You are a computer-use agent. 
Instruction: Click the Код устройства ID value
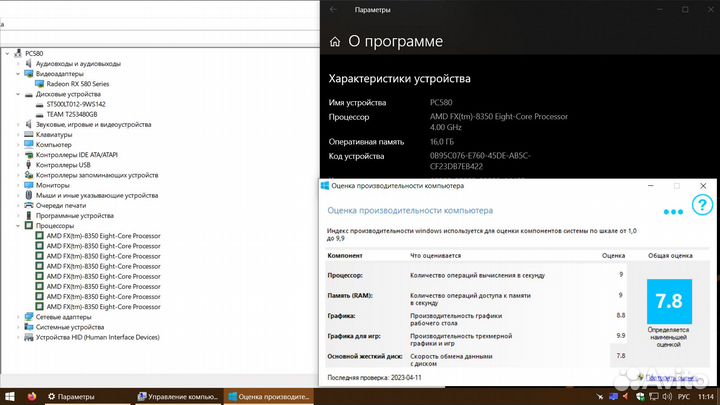coord(480,161)
